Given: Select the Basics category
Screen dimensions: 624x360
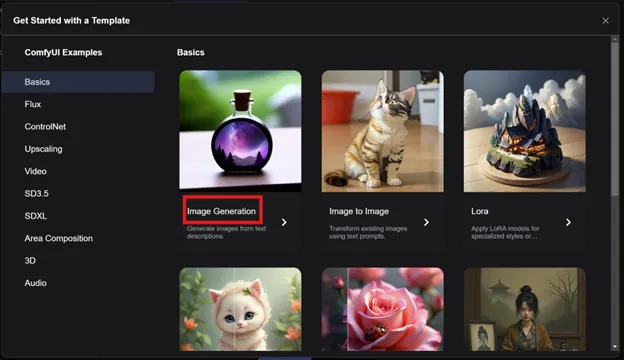Looking at the screenshot, I should (78, 82).
